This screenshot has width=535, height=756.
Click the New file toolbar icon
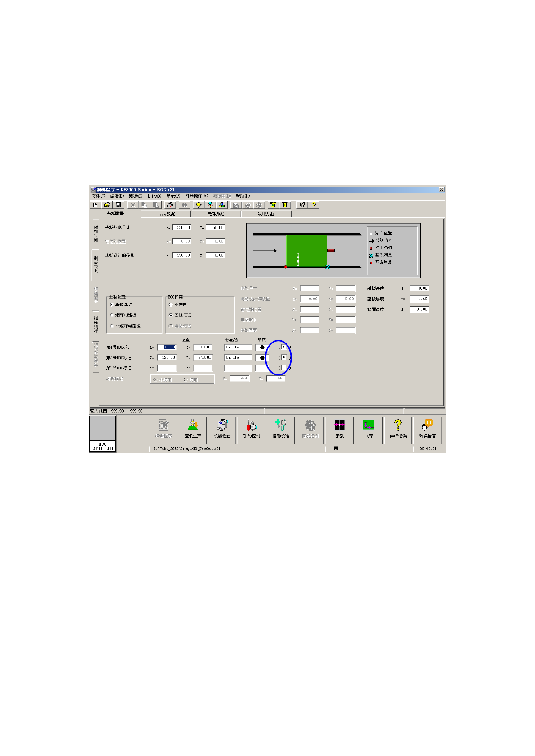pyautogui.click(x=95, y=205)
